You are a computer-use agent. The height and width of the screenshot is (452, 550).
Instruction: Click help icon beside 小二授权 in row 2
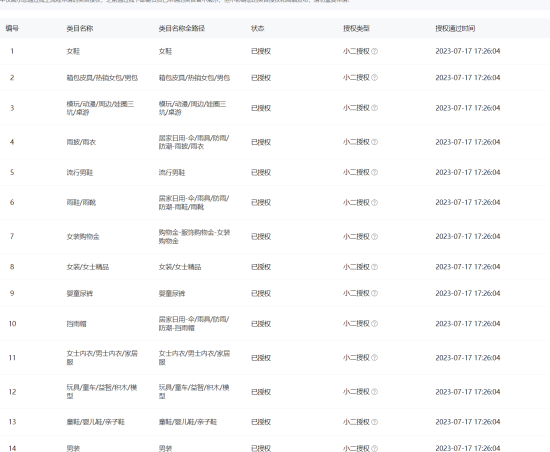coord(374,77)
